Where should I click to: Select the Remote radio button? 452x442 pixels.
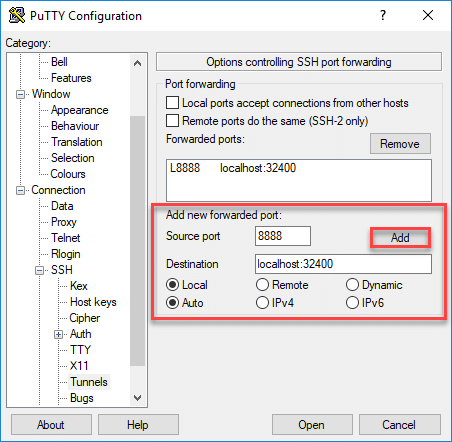(262, 285)
